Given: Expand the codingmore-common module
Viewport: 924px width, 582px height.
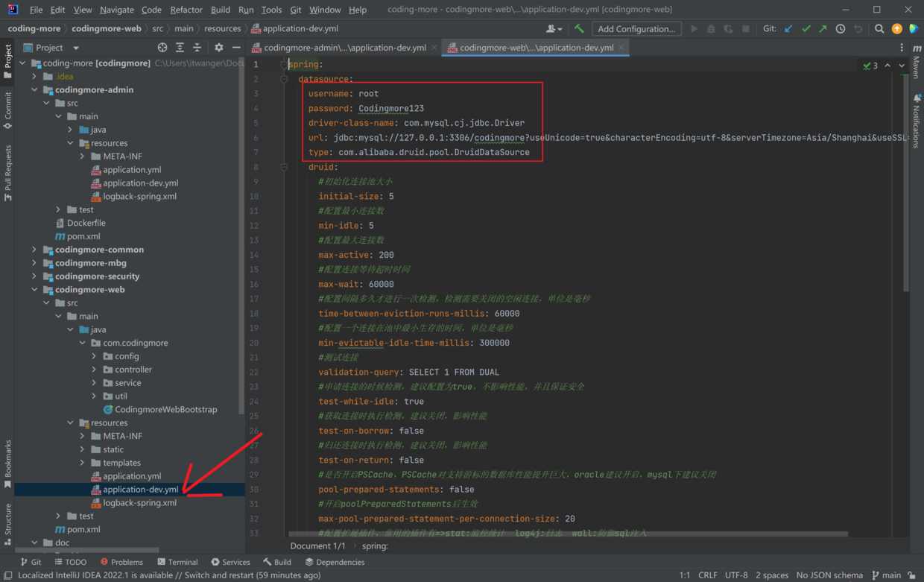Looking at the screenshot, I should tap(34, 250).
